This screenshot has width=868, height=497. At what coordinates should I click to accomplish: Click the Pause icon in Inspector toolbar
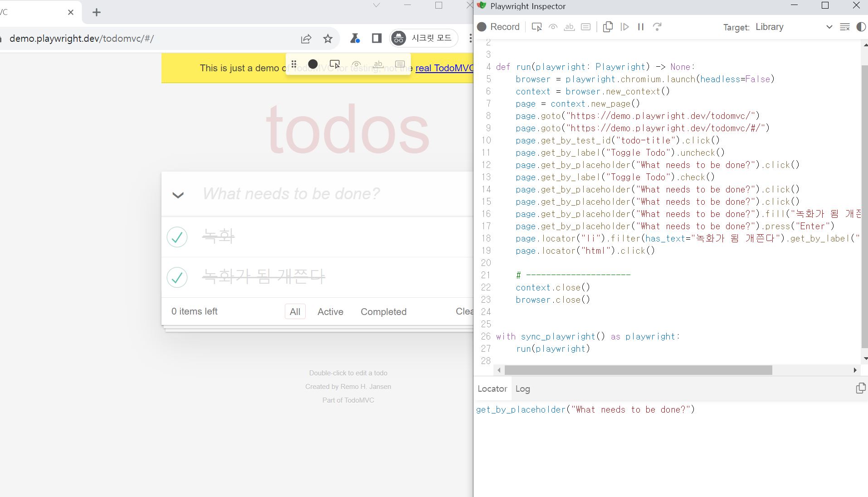tap(641, 27)
